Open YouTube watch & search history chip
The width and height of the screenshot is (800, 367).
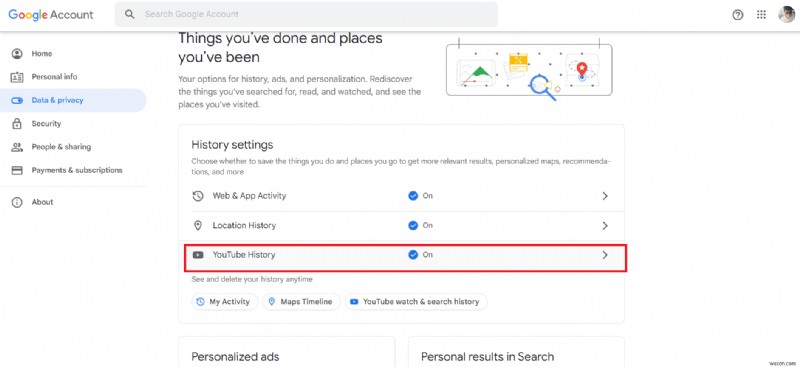point(416,302)
